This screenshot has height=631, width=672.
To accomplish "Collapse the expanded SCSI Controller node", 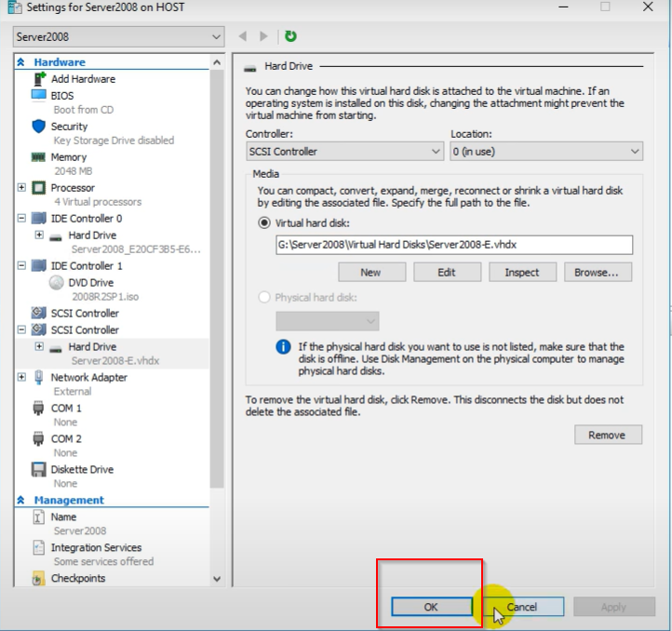I will point(21,329).
